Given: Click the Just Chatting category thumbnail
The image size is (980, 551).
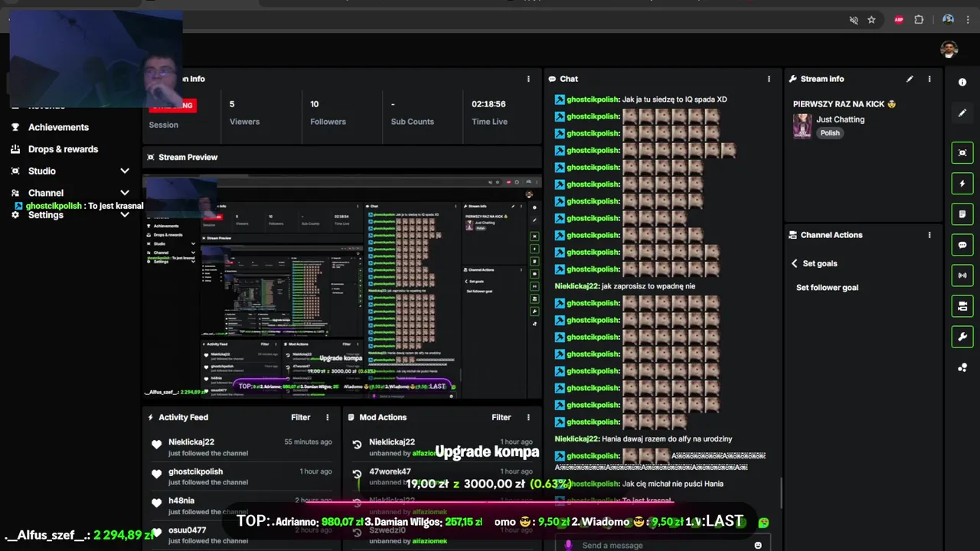Looking at the screenshot, I should pos(802,126).
